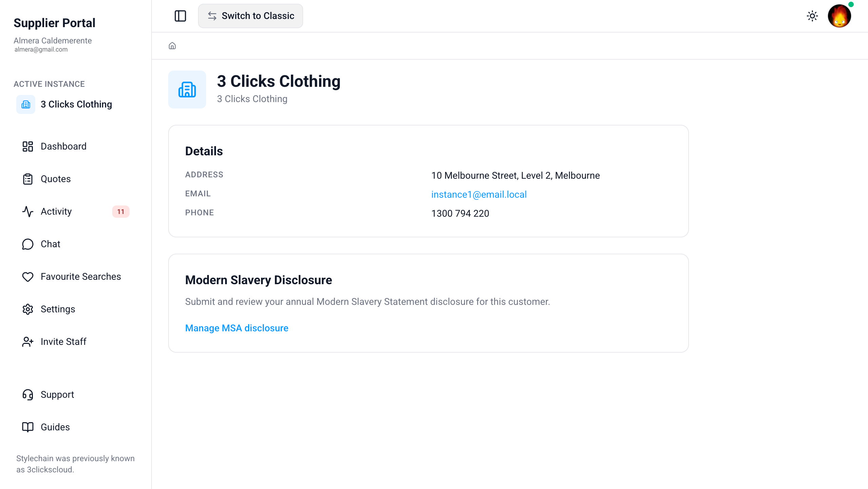868x489 pixels.
Task: Click the Quotes clipboard icon
Action: [28, 179]
